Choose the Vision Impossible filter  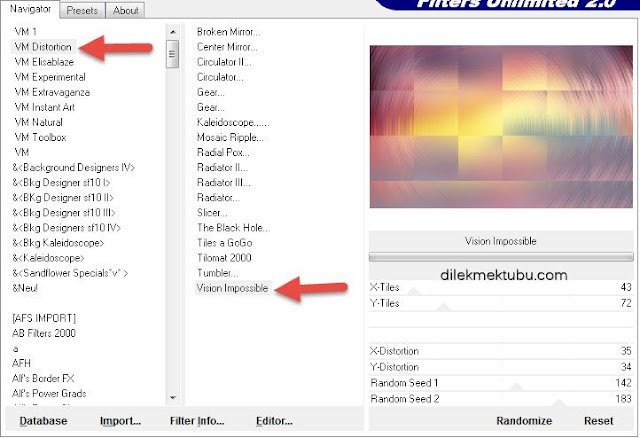233,288
